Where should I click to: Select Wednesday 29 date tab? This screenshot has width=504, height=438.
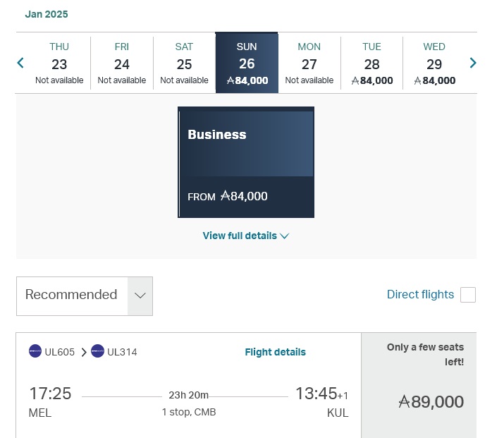(x=434, y=63)
